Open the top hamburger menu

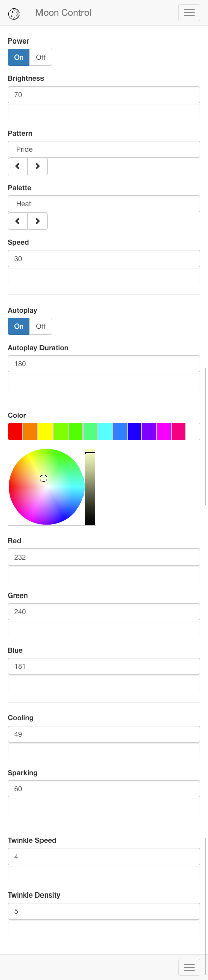pos(189,13)
